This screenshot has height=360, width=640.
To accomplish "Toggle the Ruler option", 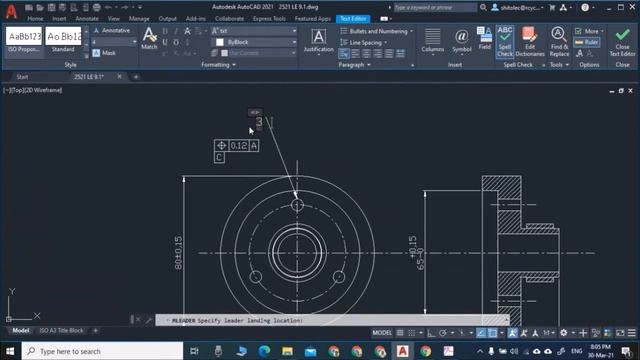I will tap(587, 42).
